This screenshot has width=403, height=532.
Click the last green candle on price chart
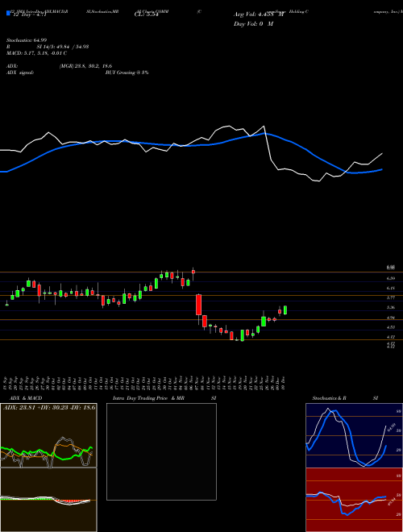[x=285, y=310]
